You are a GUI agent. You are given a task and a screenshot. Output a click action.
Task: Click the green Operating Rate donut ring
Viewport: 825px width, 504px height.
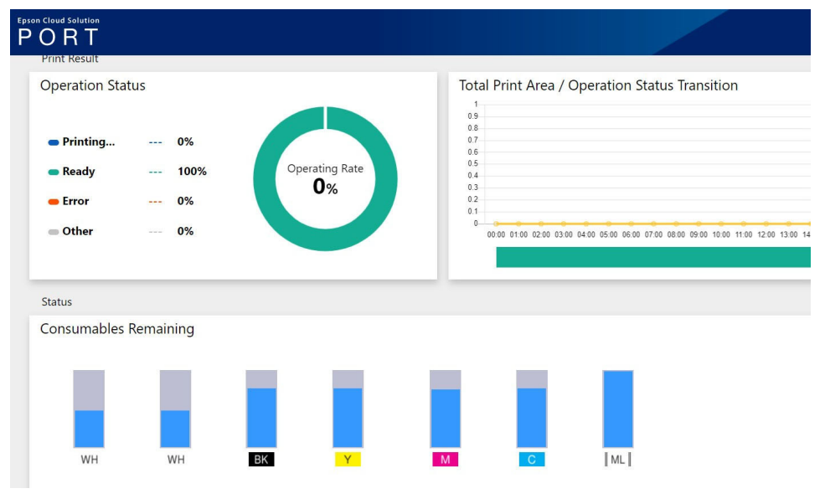(325, 239)
